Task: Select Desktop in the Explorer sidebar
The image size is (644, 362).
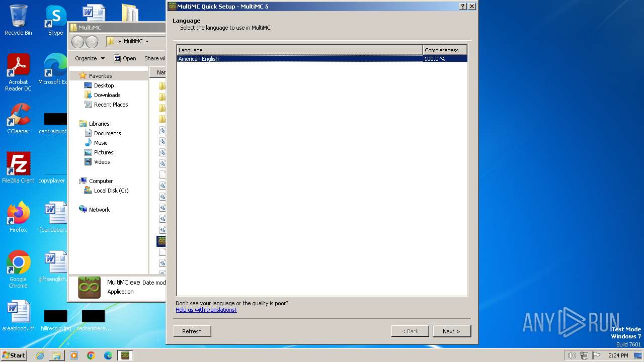Action: pyautogui.click(x=104, y=85)
